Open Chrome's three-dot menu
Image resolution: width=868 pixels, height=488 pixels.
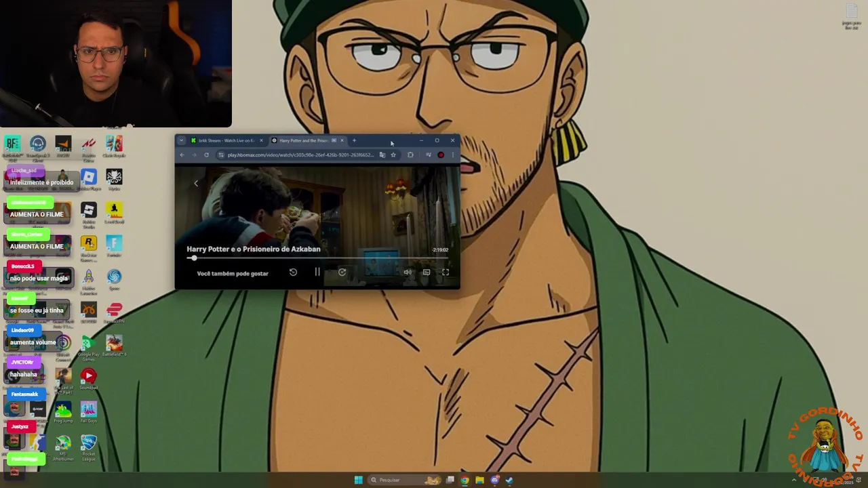pos(452,155)
